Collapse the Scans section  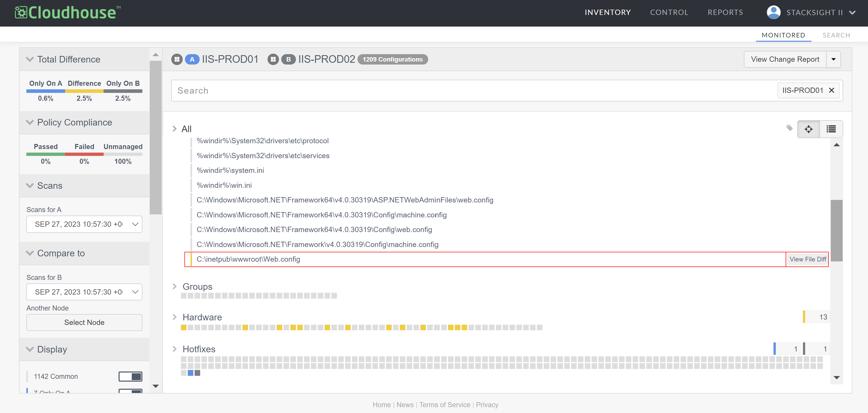pyautogui.click(x=30, y=185)
